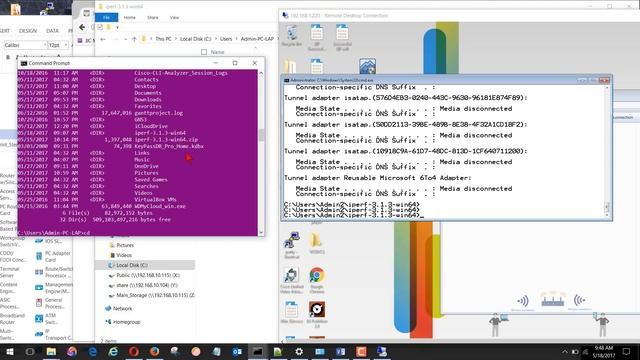Open the File tab in File Explorer
The height and width of the screenshot is (360, 640).
[x=107, y=18]
